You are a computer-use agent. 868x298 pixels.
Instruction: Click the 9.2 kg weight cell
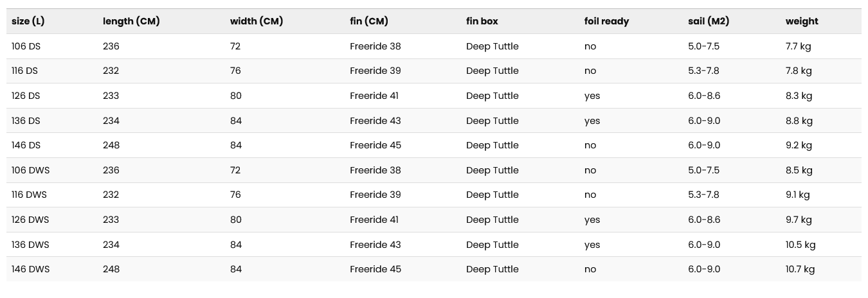799,145
